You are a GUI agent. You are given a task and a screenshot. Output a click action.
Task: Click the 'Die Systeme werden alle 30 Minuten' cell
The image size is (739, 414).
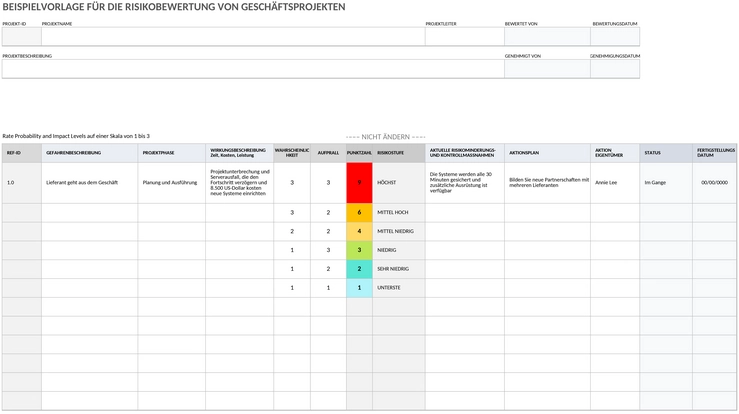point(465,183)
